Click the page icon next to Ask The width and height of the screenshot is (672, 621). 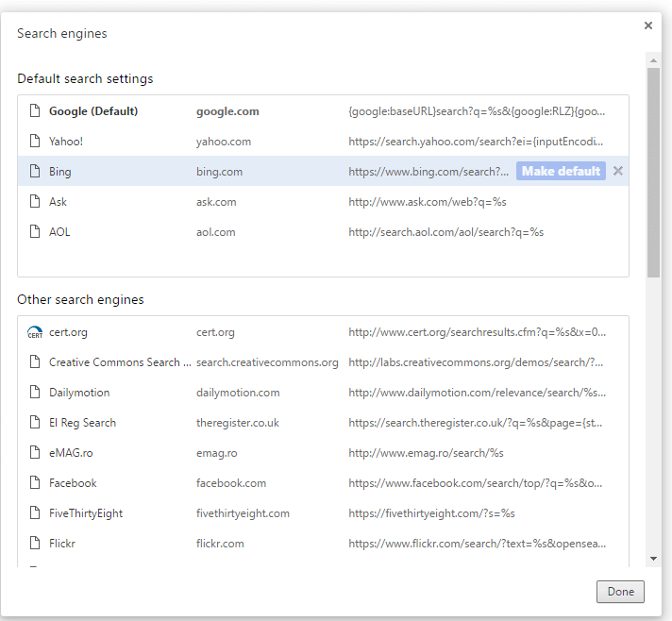(x=35, y=201)
